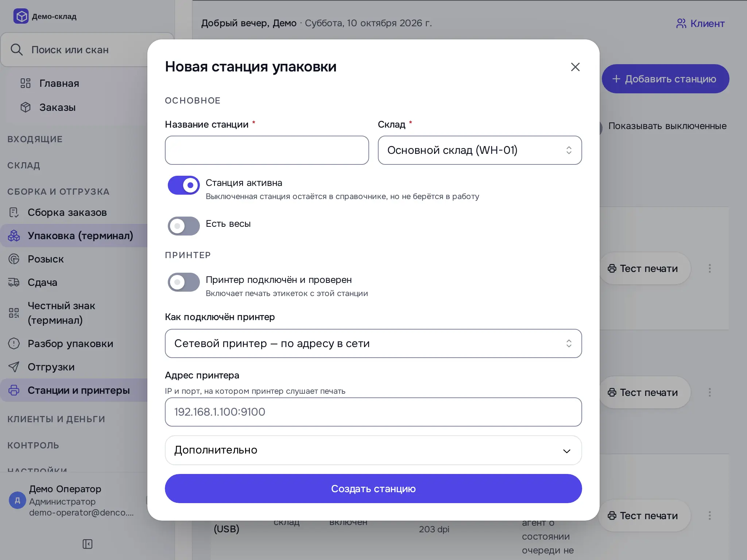Click the Заказы box icon

[25, 107]
